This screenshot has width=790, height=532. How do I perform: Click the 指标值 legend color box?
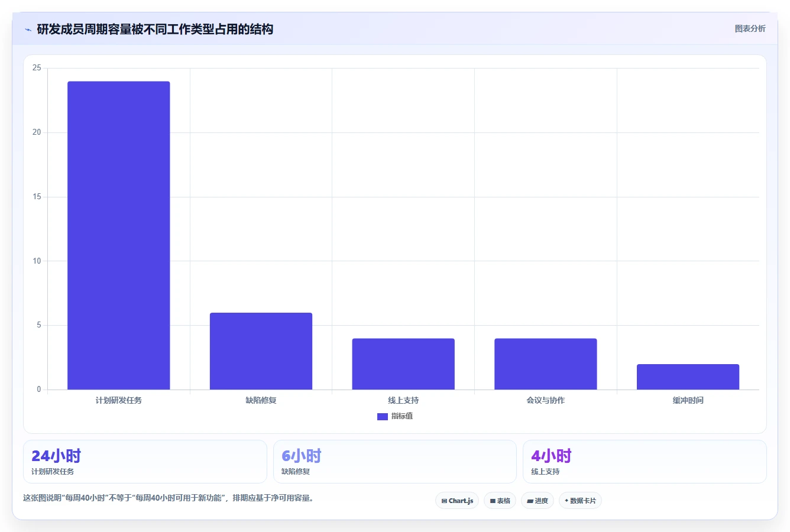click(x=382, y=417)
